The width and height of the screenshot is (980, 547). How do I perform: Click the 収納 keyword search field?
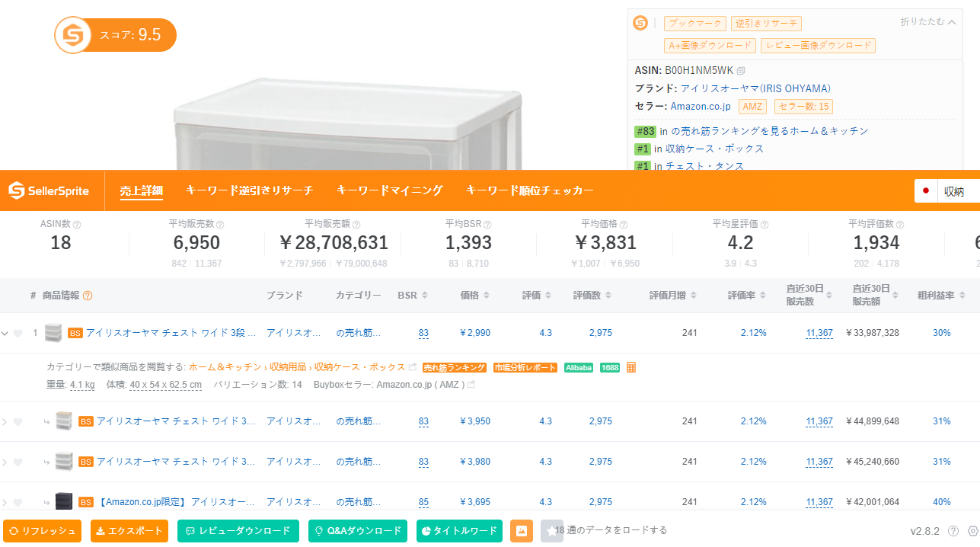coord(959,191)
